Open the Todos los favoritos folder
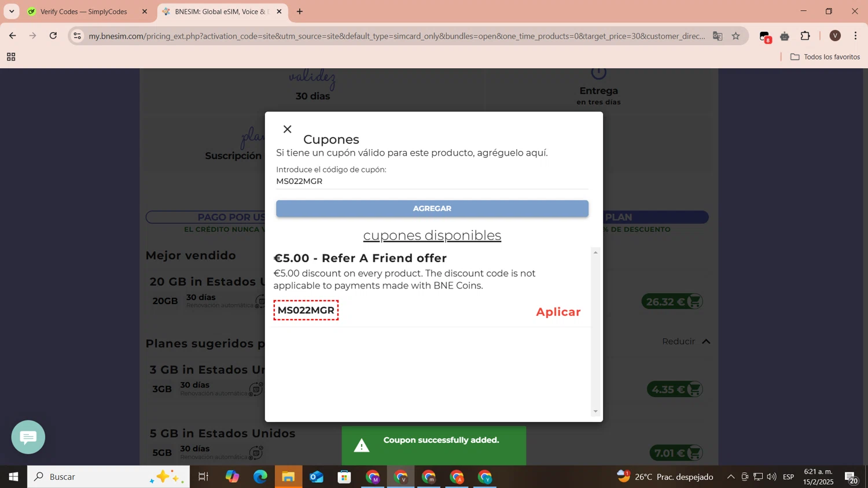This screenshot has width=868, height=488. point(825,57)
